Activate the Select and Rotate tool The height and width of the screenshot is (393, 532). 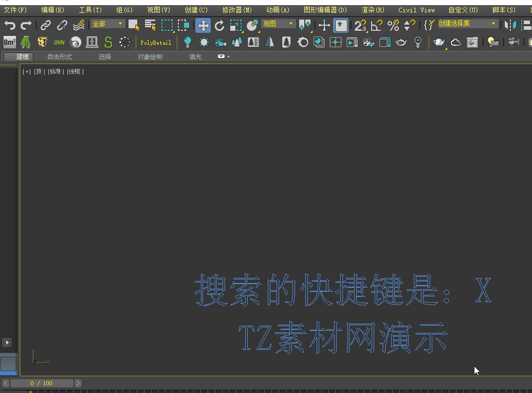tap(219, 26)
